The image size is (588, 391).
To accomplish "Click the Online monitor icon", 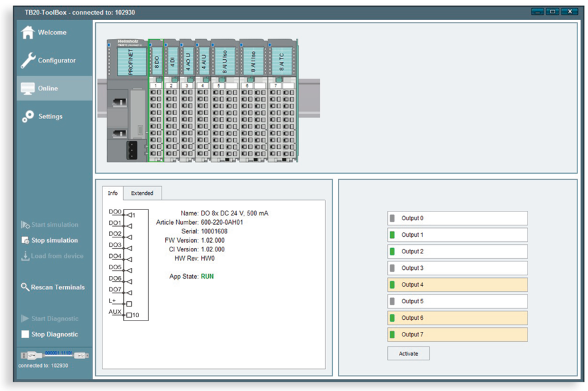I will click(x=28, y=88).
